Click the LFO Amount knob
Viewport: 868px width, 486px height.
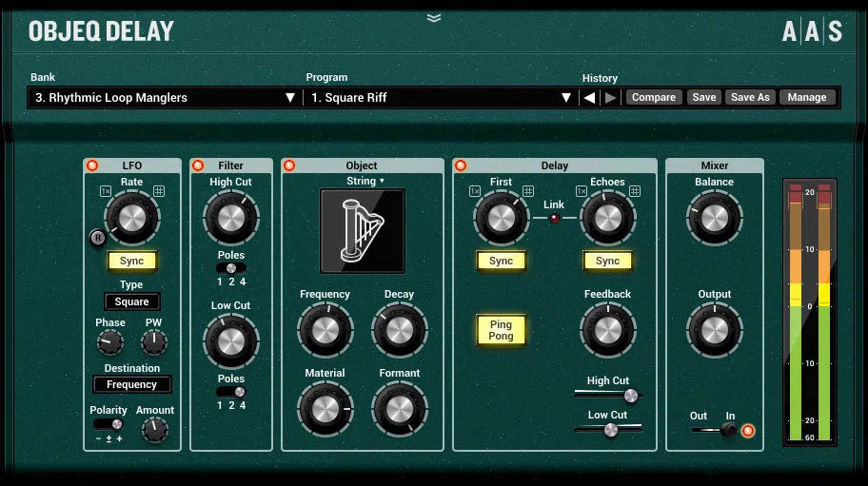[x=155, y=430]
